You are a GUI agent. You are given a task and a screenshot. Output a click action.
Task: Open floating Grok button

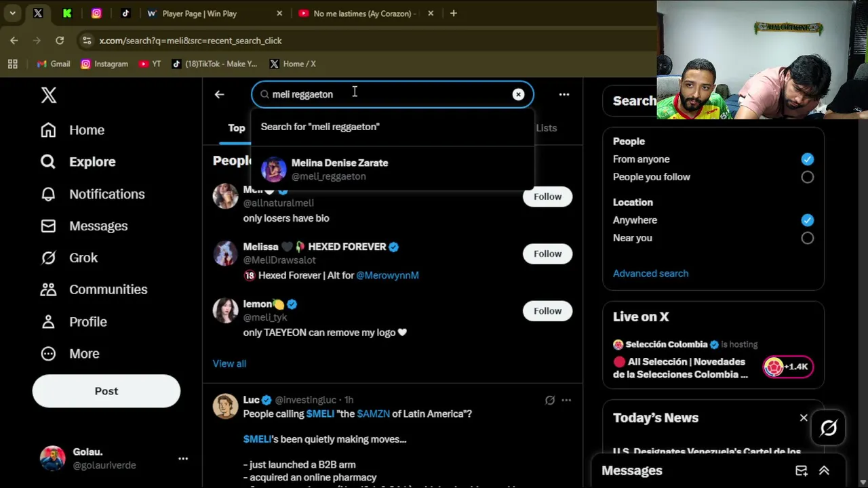(829, 428)
